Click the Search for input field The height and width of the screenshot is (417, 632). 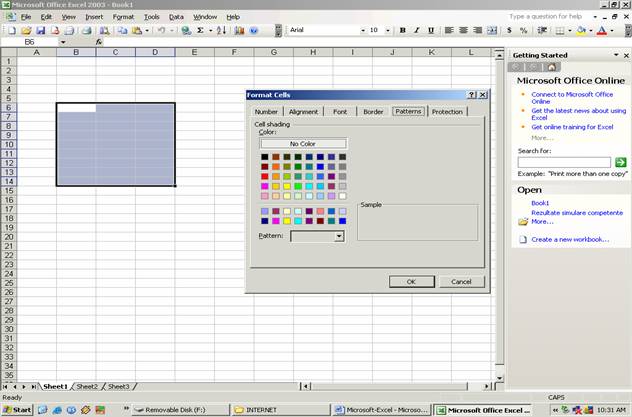pos(564,162)
